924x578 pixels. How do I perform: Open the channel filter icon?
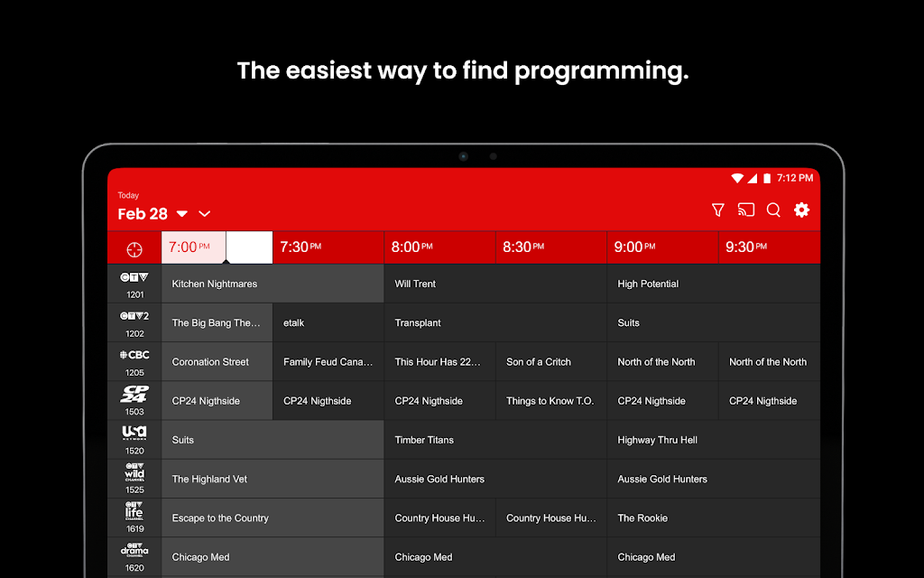(717, 210)
